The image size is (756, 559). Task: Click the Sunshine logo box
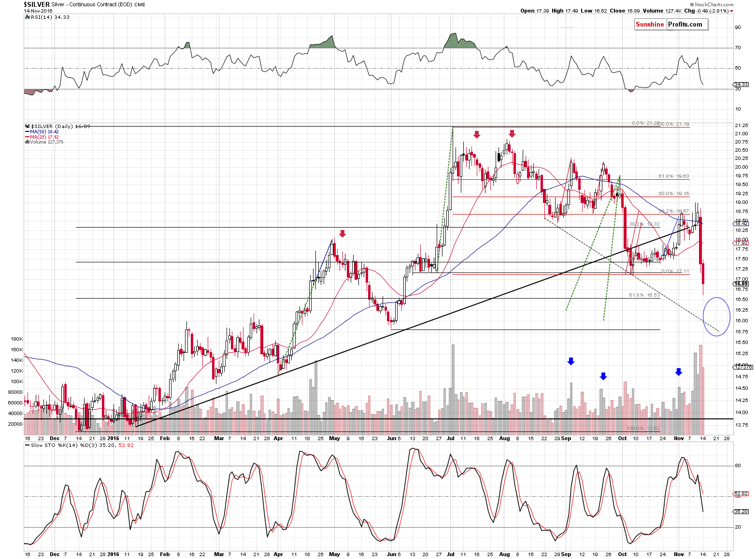click(650, 25)
